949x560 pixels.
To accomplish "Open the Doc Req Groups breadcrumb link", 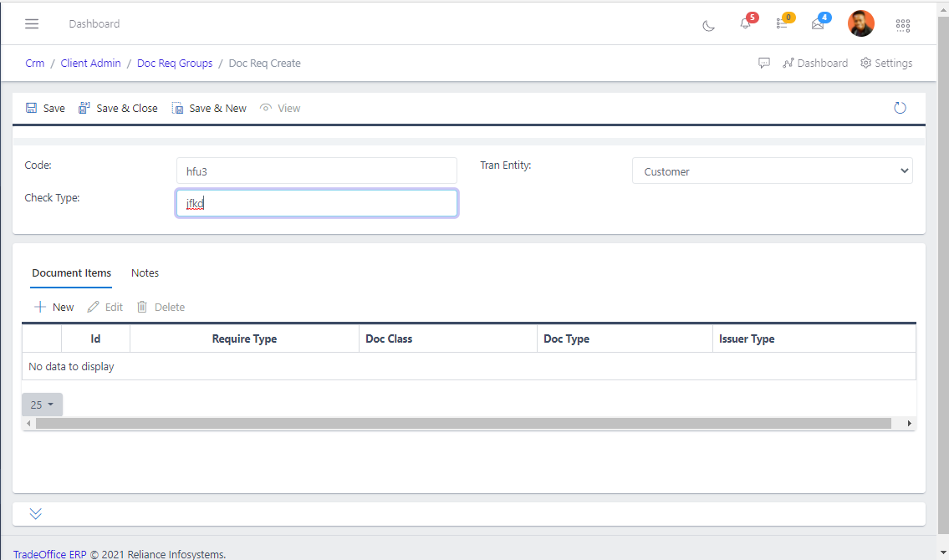I will coord(175,63).
